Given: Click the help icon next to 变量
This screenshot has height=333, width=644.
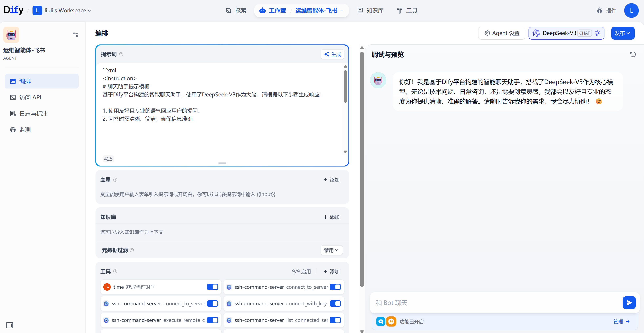Looking at the screenshot, I should pyautogui.click(x=115, y=180).
